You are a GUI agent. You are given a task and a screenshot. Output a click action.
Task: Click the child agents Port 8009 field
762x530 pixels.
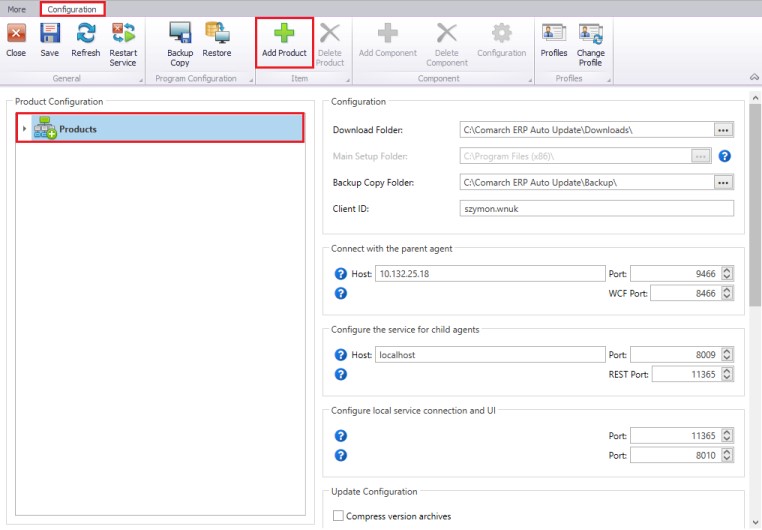click(x=675, y=355)
